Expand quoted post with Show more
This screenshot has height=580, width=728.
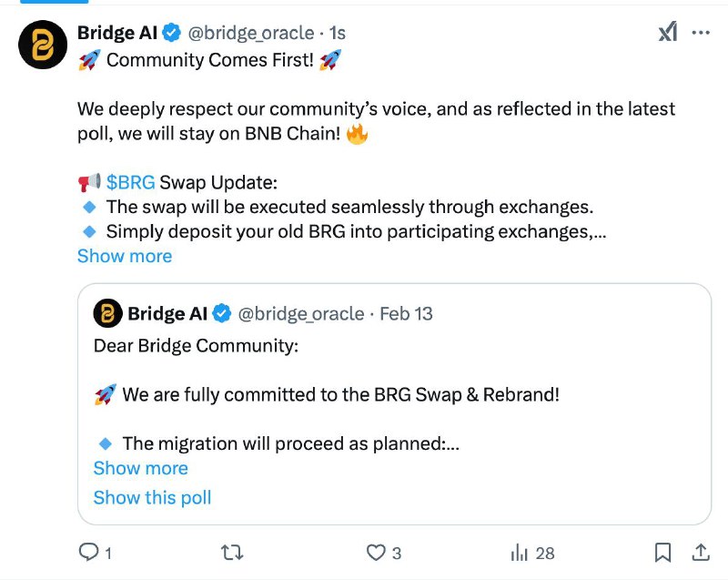click(x=141, y=468)
